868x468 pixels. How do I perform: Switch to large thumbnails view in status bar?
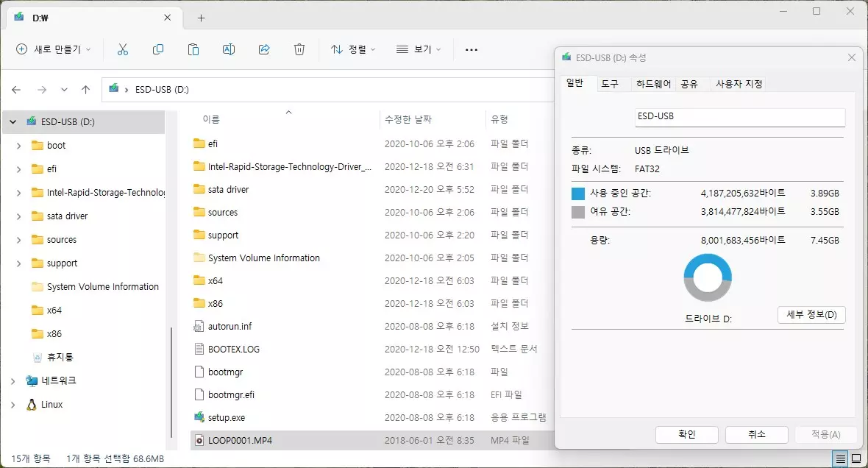tap(857, 457)
